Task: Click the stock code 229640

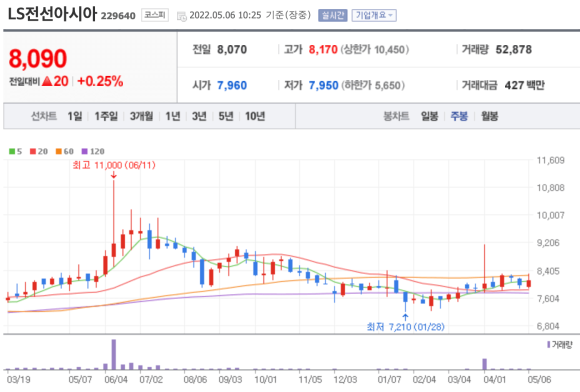Action: point(118,16)
